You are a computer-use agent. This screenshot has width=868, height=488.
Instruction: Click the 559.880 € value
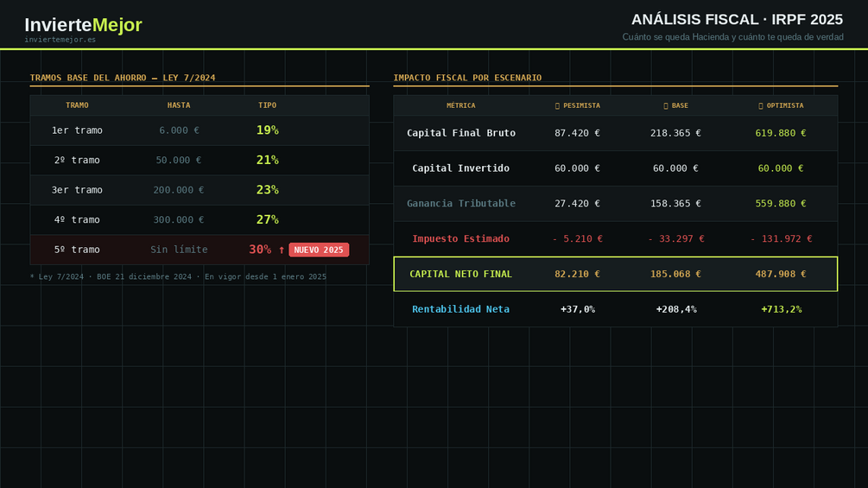[x=781, y=204]
